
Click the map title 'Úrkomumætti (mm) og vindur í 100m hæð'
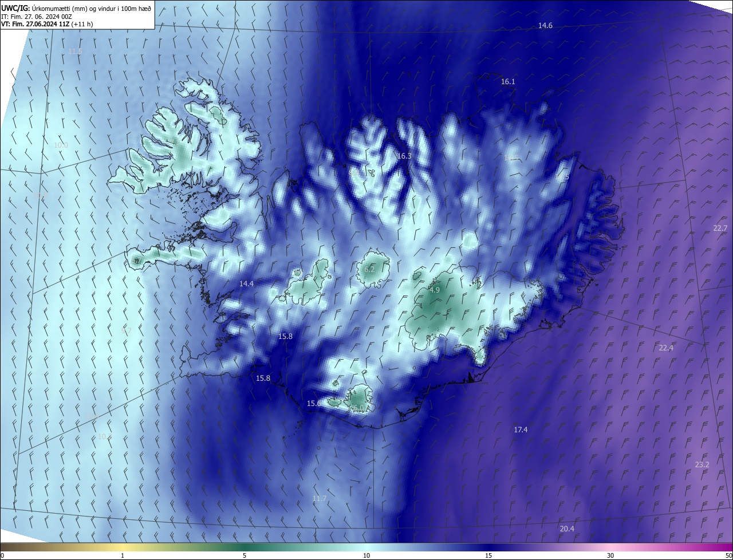point(92,8)
